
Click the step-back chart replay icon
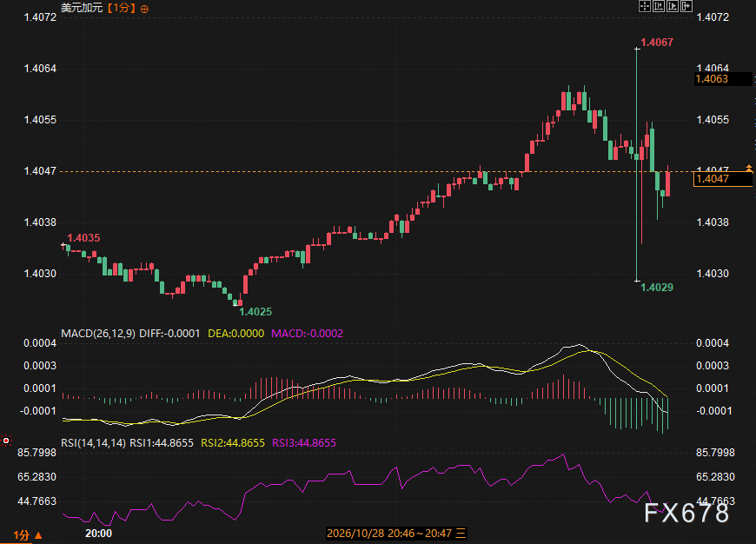point(658,6)
